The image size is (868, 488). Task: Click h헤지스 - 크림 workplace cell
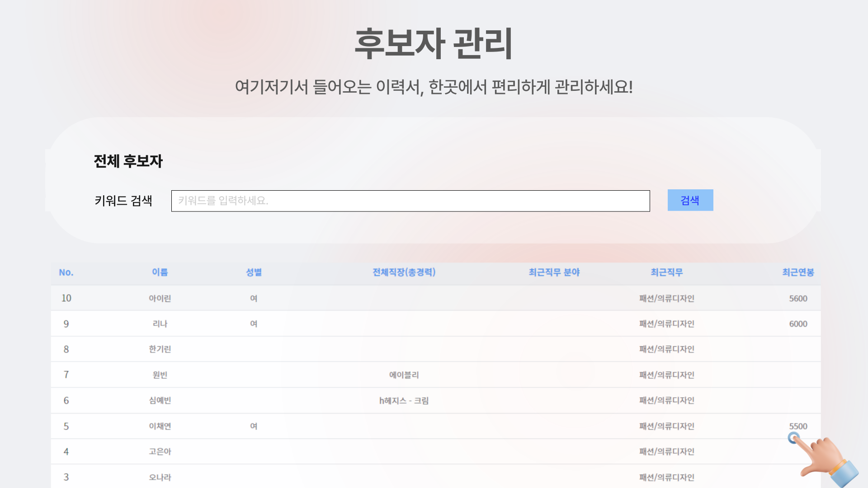[x=404, y=400]
